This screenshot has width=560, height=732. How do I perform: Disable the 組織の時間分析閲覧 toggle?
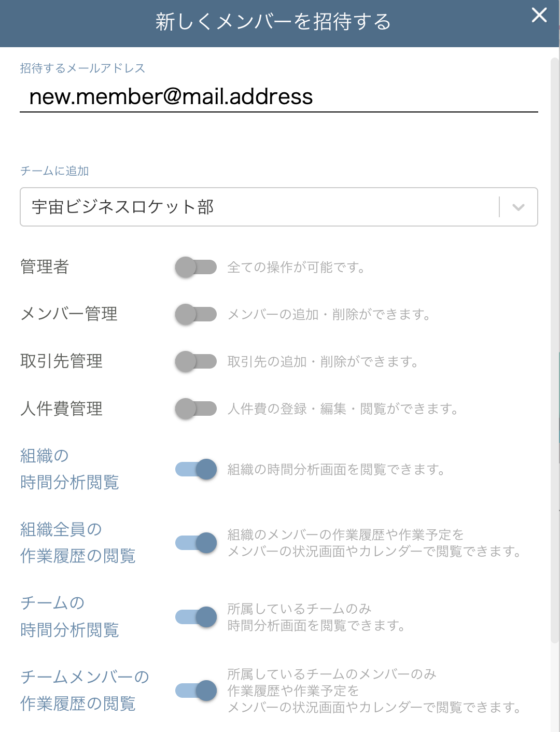click(x=196, y=470)
